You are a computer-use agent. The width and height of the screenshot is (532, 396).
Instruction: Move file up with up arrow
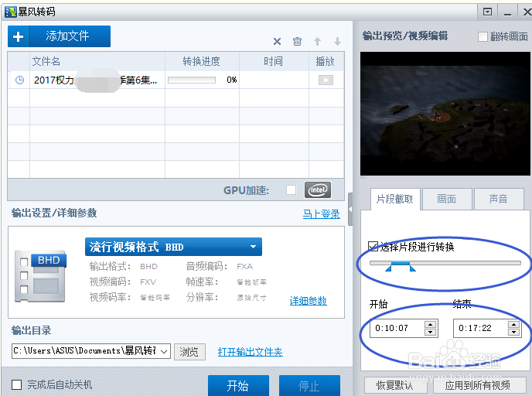click(317, 42)
